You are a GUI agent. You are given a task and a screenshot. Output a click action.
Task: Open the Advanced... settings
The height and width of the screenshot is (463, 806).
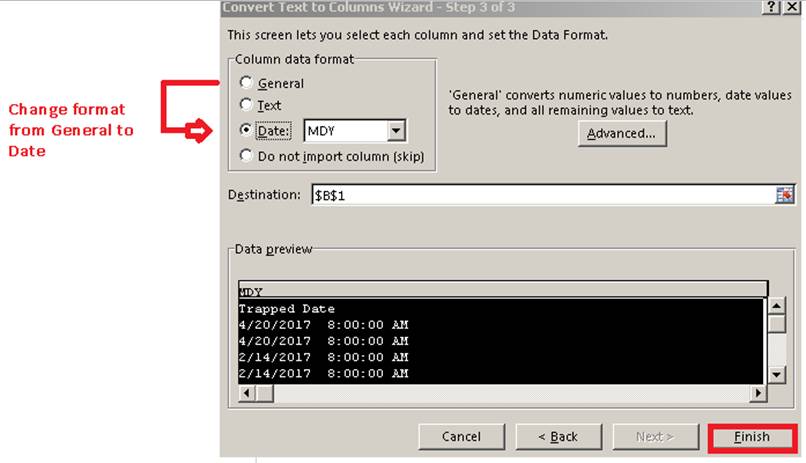(x=621, y=133)
